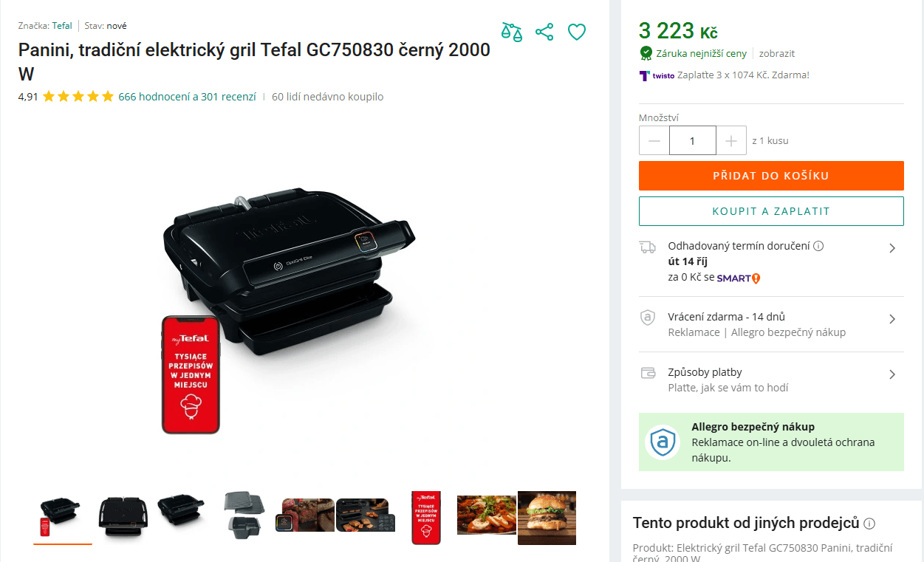Add product to favorites with heart icon

pos(577,32)
